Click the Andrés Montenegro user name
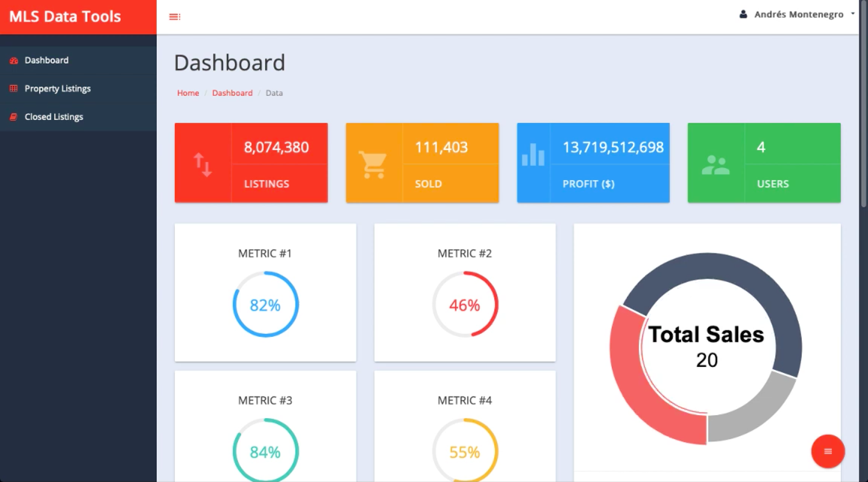 [799, 14]
